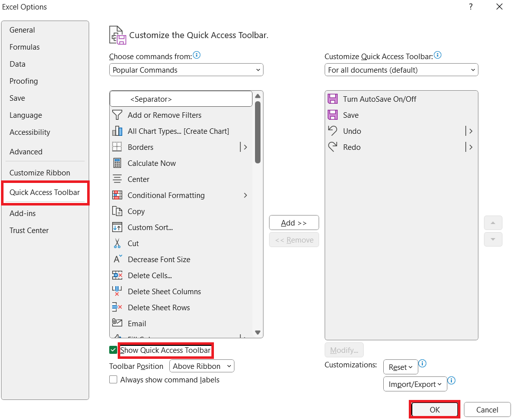Click the Add or Remove Filters funnel icon
Screen dimensions: 513x420
point(117,115)
